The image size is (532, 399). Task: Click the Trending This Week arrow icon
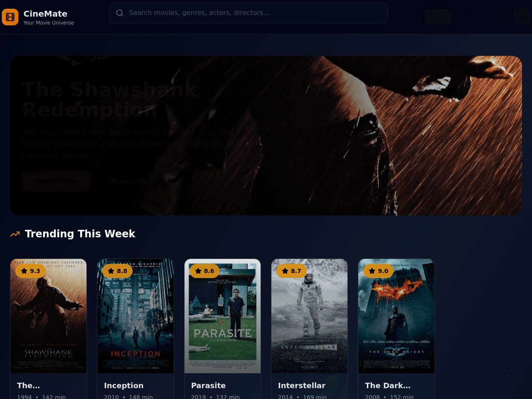tap(15, 234)
